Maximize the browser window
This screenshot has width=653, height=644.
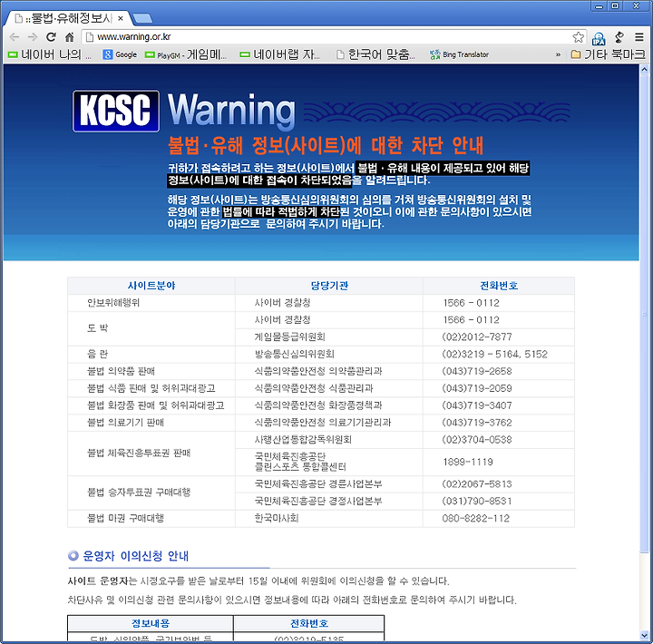pos(615,5)
